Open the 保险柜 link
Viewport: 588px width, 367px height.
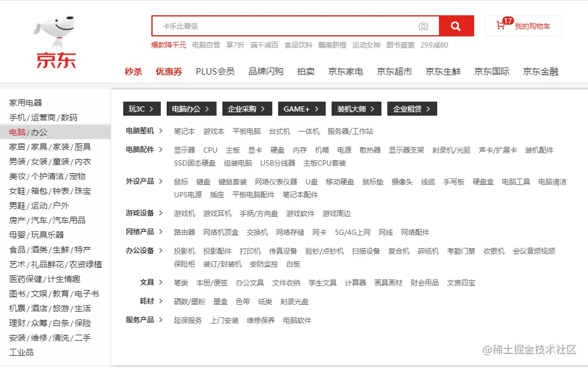(184, 264)
